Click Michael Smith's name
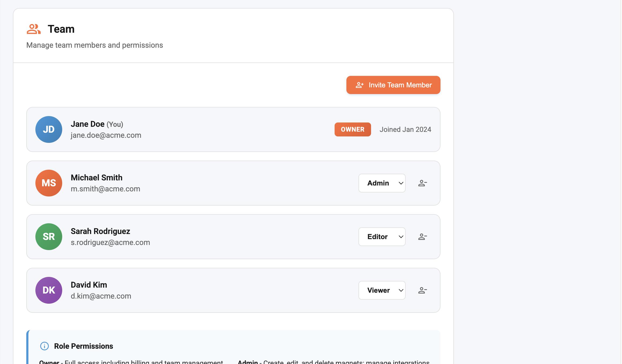 [97, 177]
